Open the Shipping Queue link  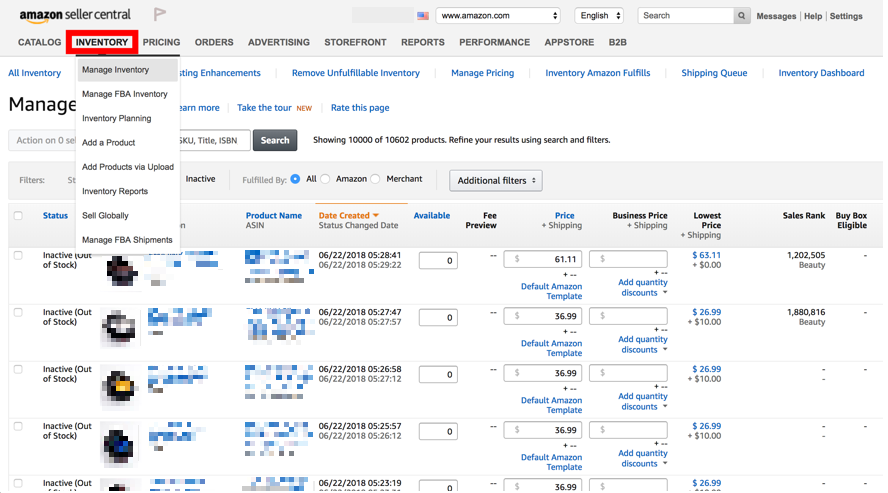coord(714,73)
